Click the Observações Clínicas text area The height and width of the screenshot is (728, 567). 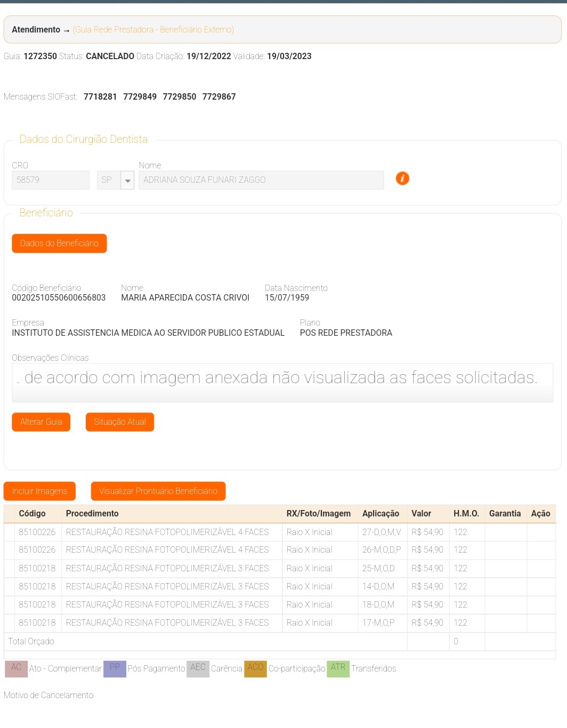tap(282, 382)
